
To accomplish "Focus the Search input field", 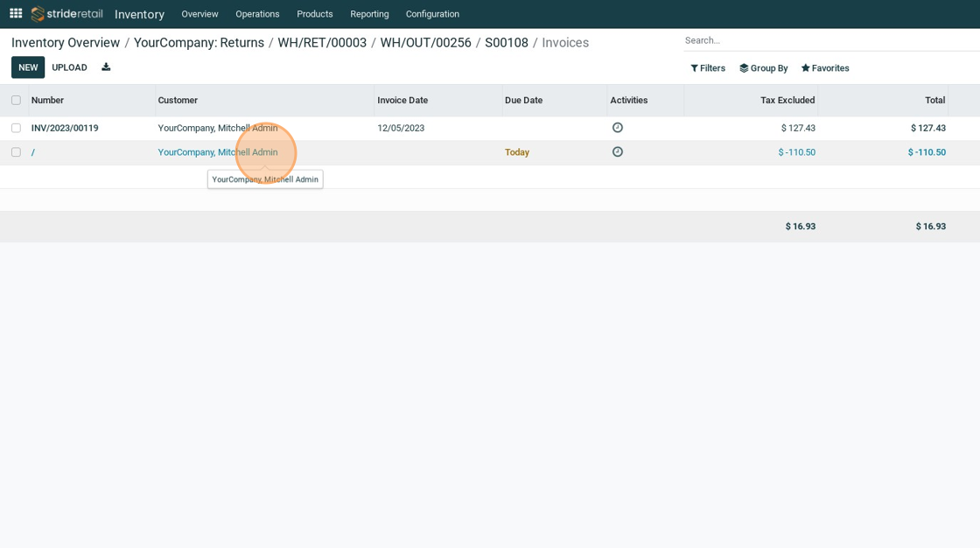I will 831,40.
